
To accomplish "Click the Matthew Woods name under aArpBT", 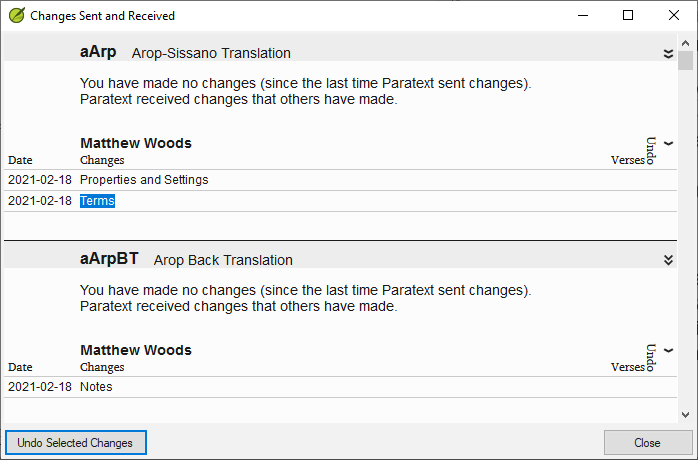I will point(136,350).
